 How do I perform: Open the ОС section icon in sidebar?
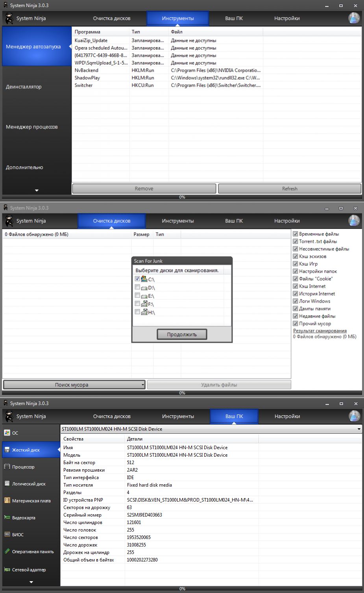pyautogui.click(x=7, y=433)
